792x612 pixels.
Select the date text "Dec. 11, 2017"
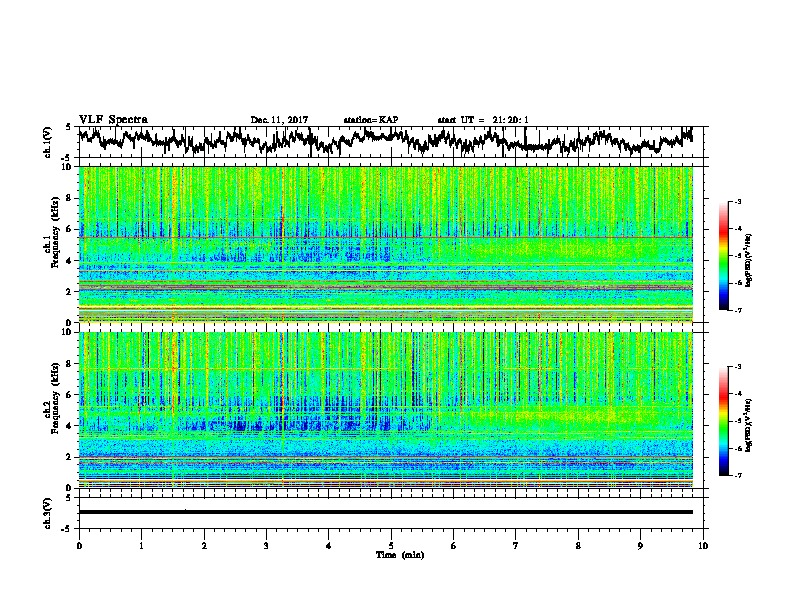279,120
